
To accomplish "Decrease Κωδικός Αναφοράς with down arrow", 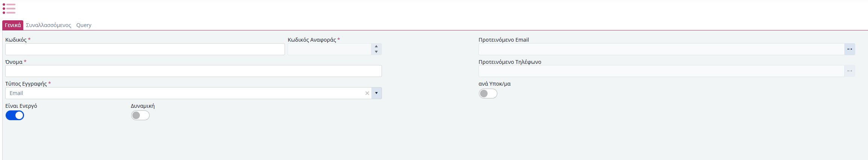I will point(376,52).
